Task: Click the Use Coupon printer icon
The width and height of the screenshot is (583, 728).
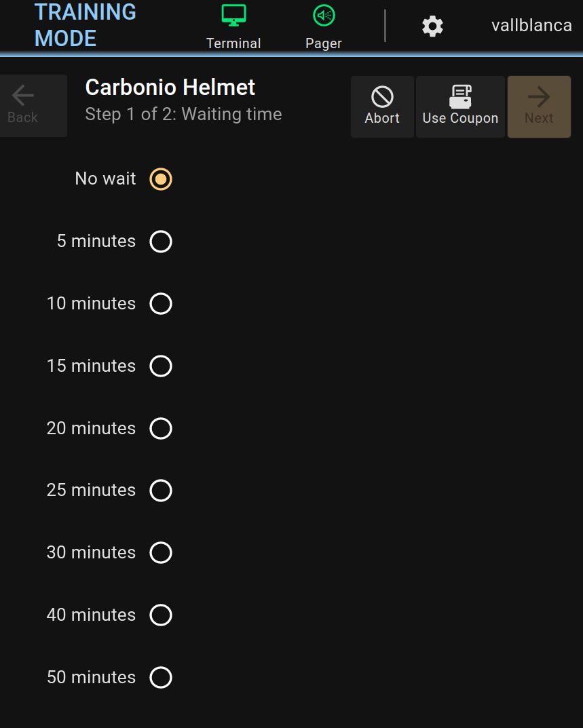Action: [460, 97]
